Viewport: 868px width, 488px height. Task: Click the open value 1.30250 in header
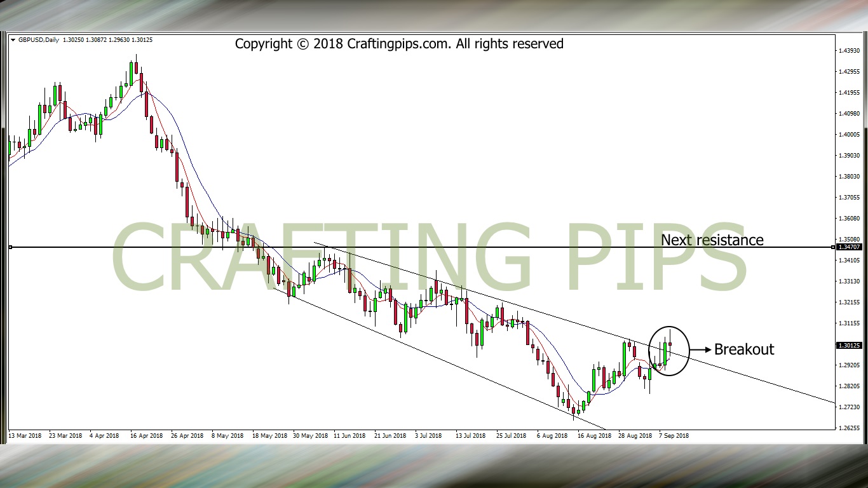(74, 40)
